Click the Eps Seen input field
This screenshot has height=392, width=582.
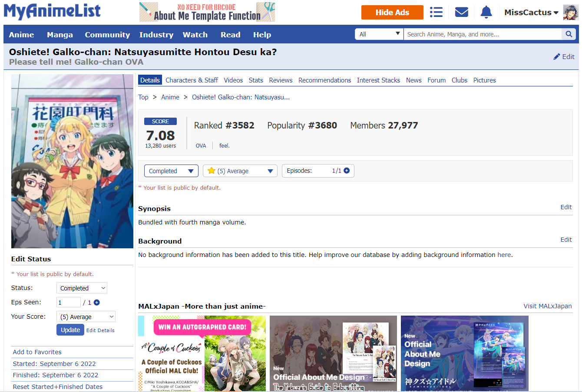coord(69,302)
